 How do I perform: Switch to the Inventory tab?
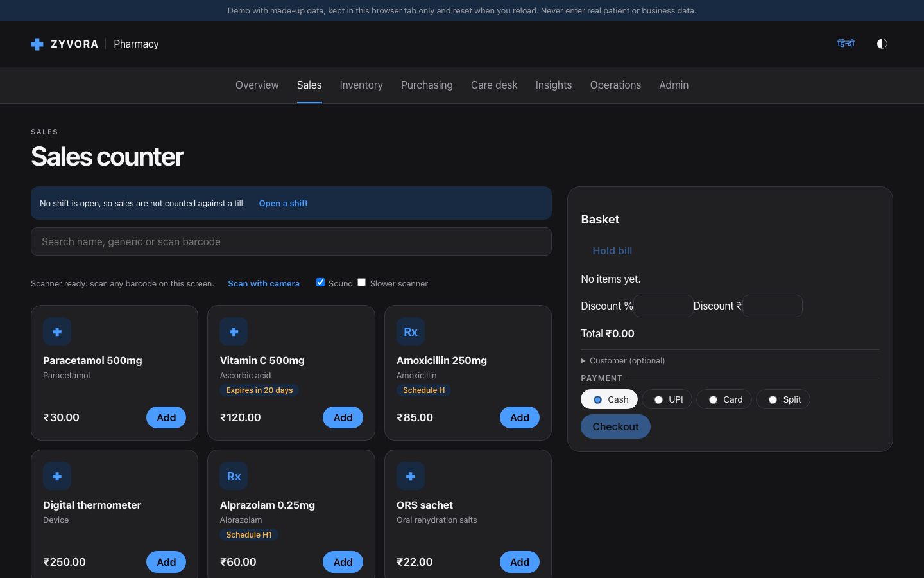[x=361, y=85]
